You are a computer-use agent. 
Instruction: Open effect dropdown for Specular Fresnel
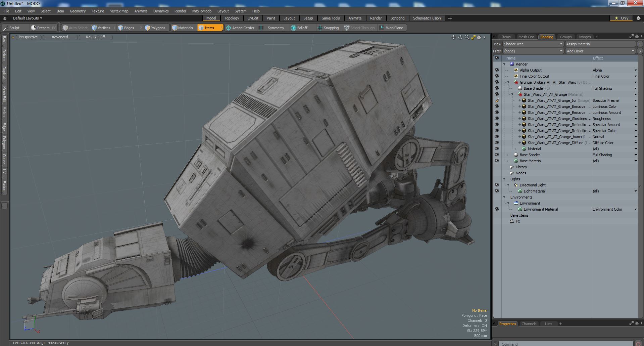click(635, 100)
